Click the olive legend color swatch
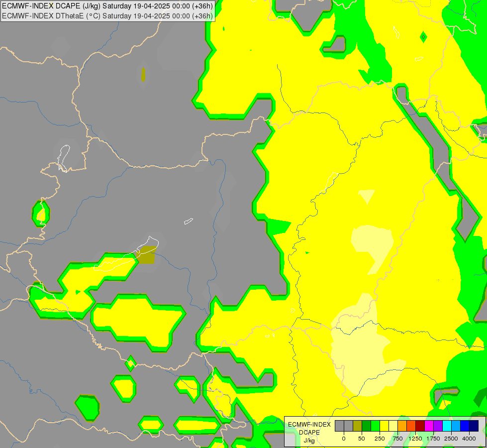The width and height of the screenshot is (487, 448). (358, 426)
